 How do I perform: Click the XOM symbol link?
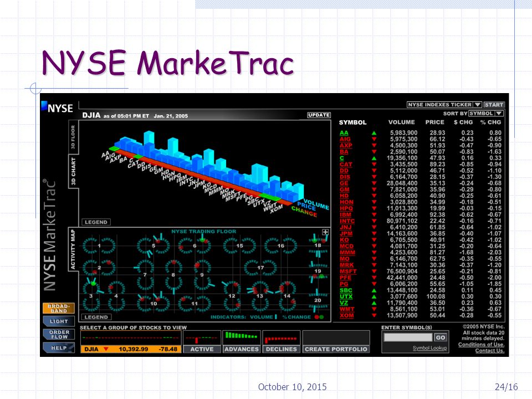(346, 315)
